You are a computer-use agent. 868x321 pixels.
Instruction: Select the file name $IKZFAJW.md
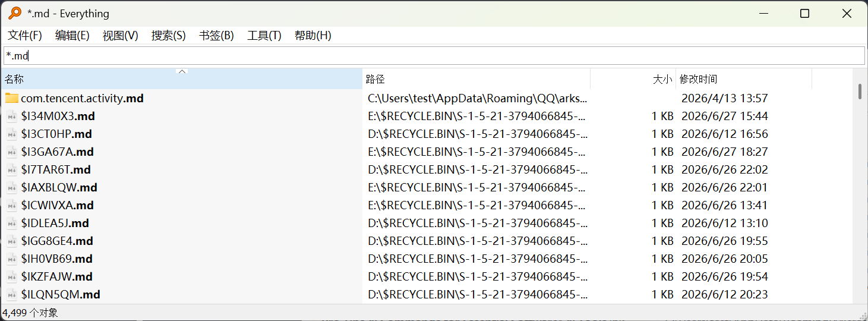click(56, 276)
